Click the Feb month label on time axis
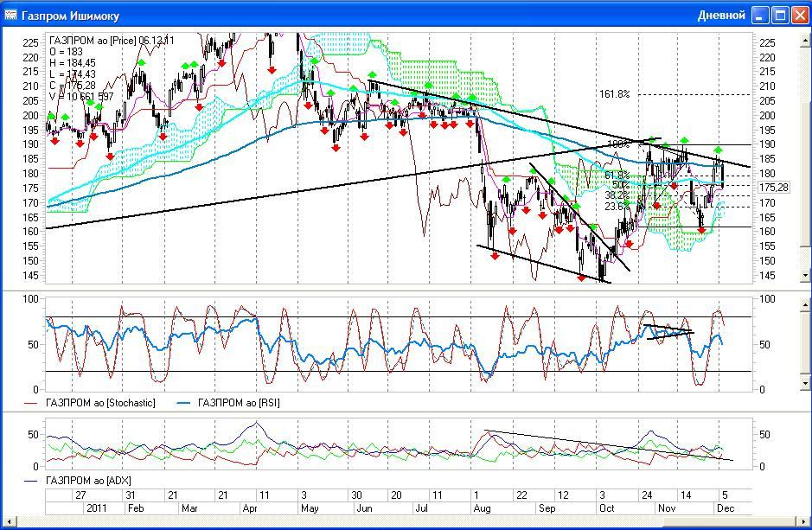Image resolution: width=812 pixels, height=530 pixels. [x=136, y=508]
